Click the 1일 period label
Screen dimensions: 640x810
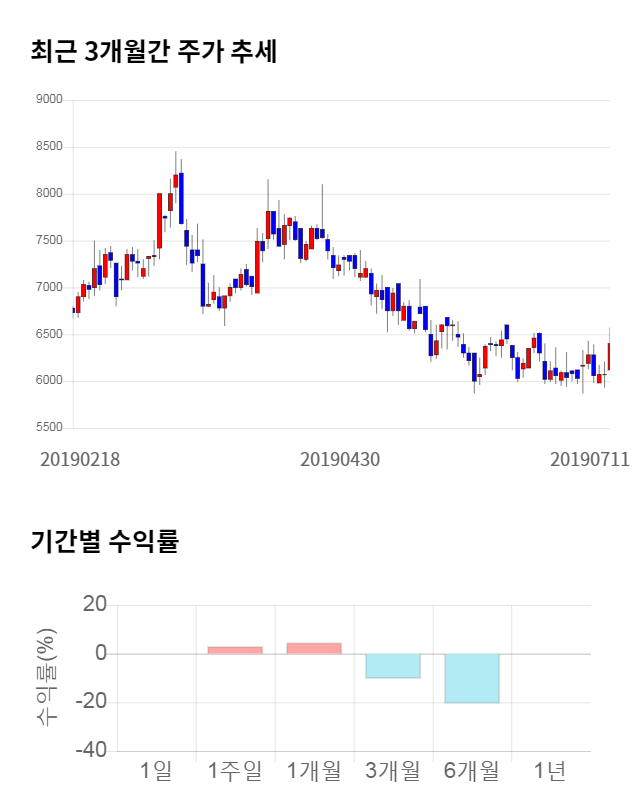[156, 771]
